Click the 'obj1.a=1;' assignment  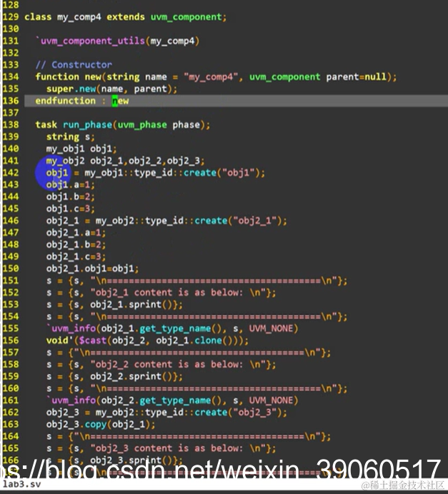pyautogui.click(x=70, y=184)
